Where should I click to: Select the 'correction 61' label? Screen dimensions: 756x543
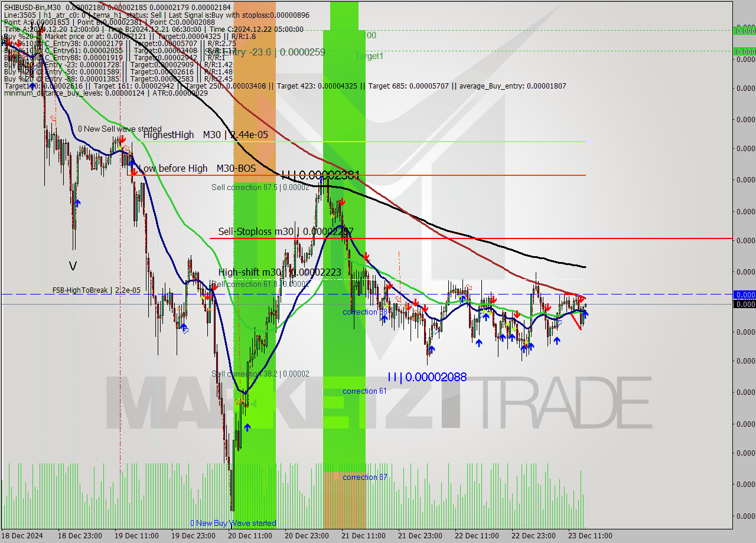[x=364, y=391]
